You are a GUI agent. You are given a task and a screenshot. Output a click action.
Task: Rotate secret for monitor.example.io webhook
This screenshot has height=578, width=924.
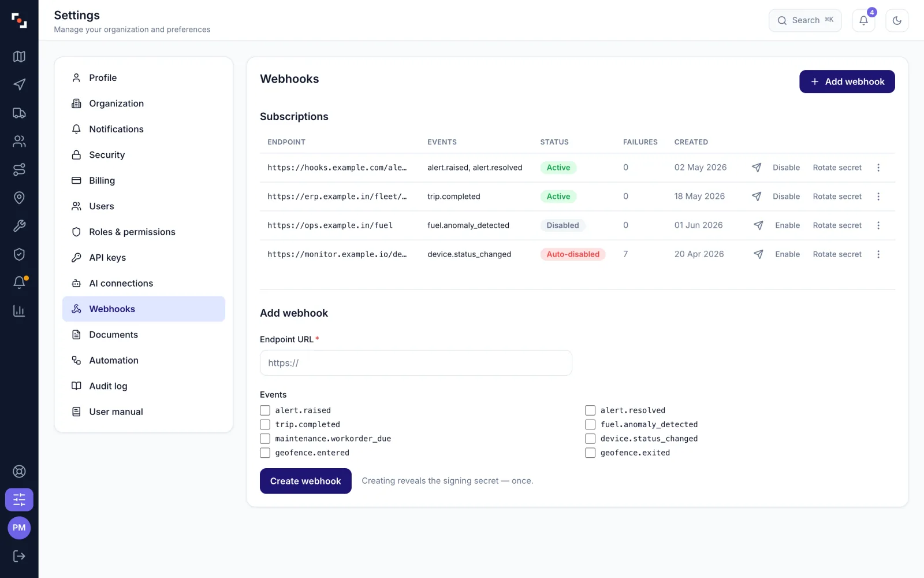pos(837,254)
